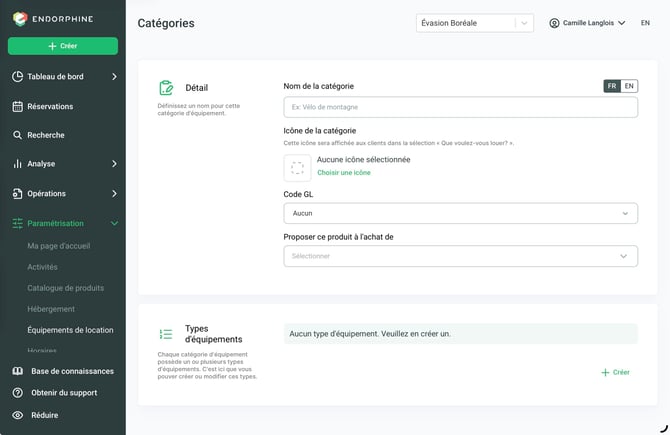The height and width of the screenshot is (435, 670).
Task: Click the empty category icon placeholder
Action: click(297, 168)
